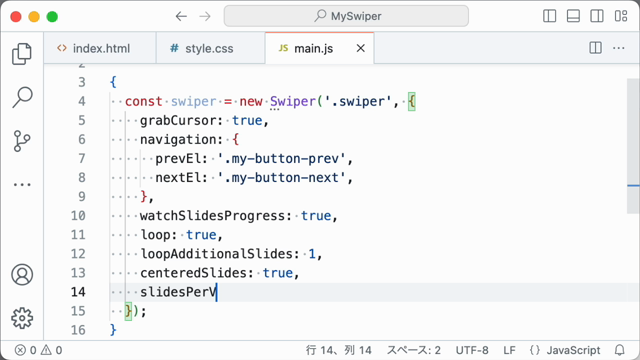This screenshot has height=360, width=640.
Task: Click the vertical scrollbar in editor
Action: click(633, 146)
